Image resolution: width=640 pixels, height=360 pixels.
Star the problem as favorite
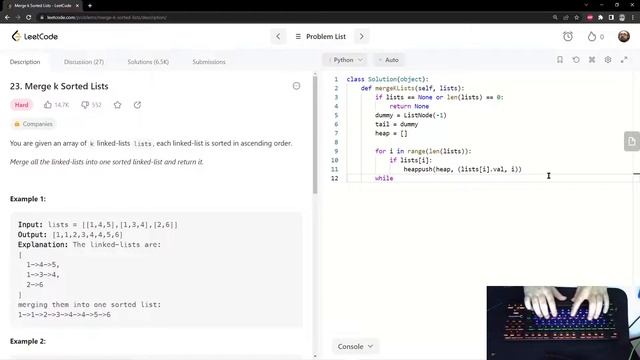118,105
